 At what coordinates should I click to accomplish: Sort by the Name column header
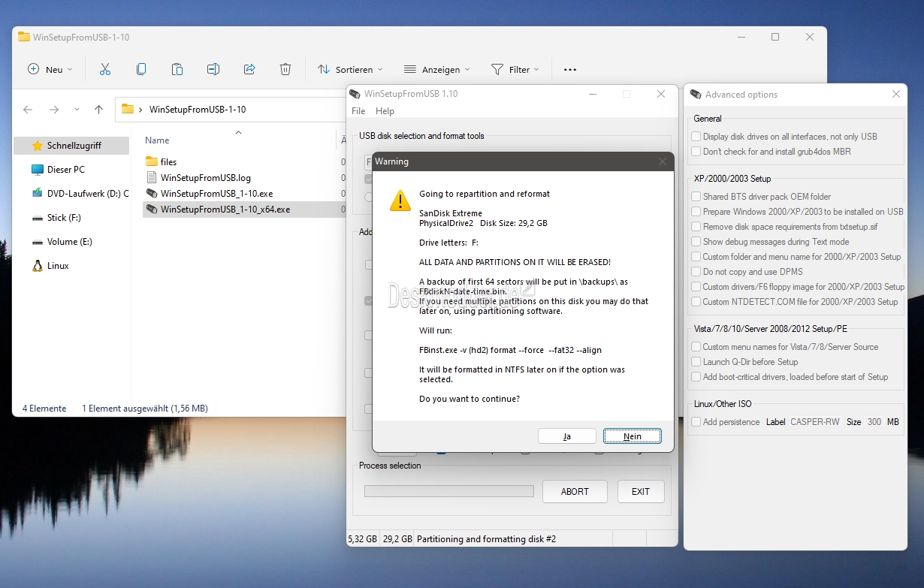[157, 140]
